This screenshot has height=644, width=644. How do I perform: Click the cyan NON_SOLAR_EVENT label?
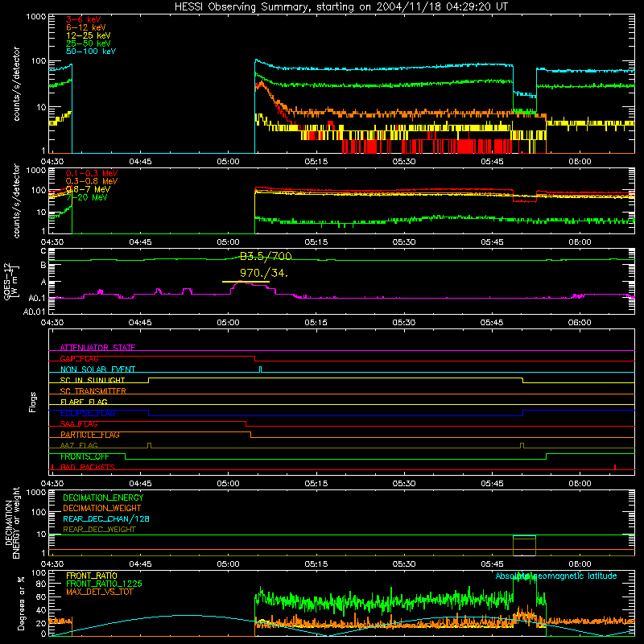click(97, 369)
